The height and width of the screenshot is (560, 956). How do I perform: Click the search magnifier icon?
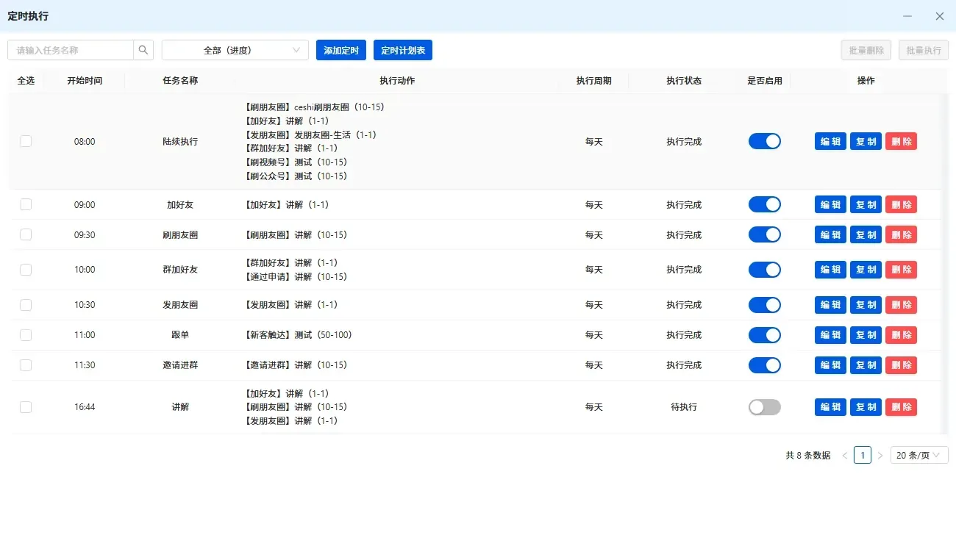143,50
